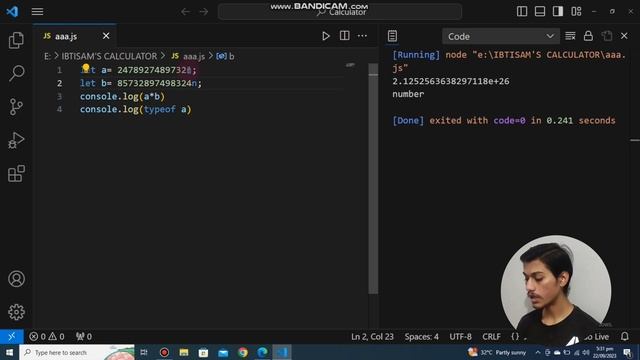The height and width of the screenshot is (360, 640).
Task: Run code with the play button
Action: click(x=325, y=36)
